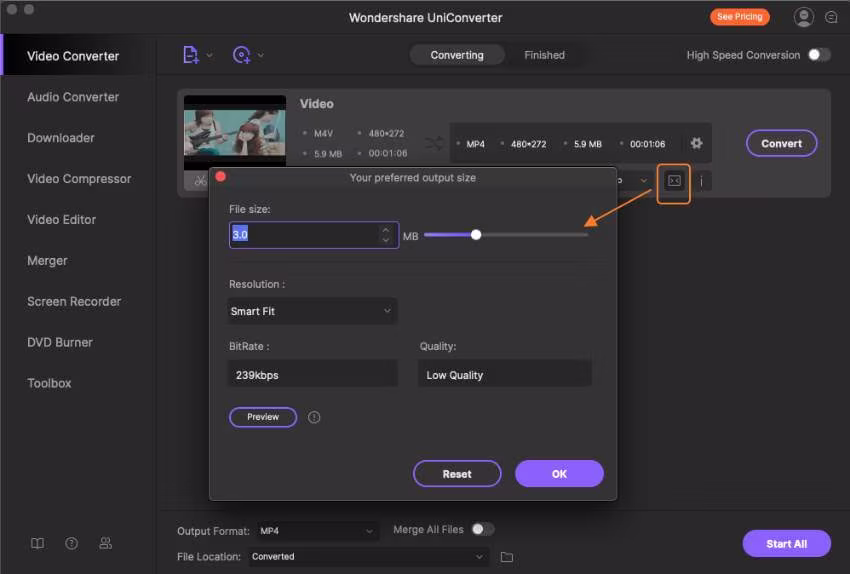Click the trim scissors icon

pos(200,181)
